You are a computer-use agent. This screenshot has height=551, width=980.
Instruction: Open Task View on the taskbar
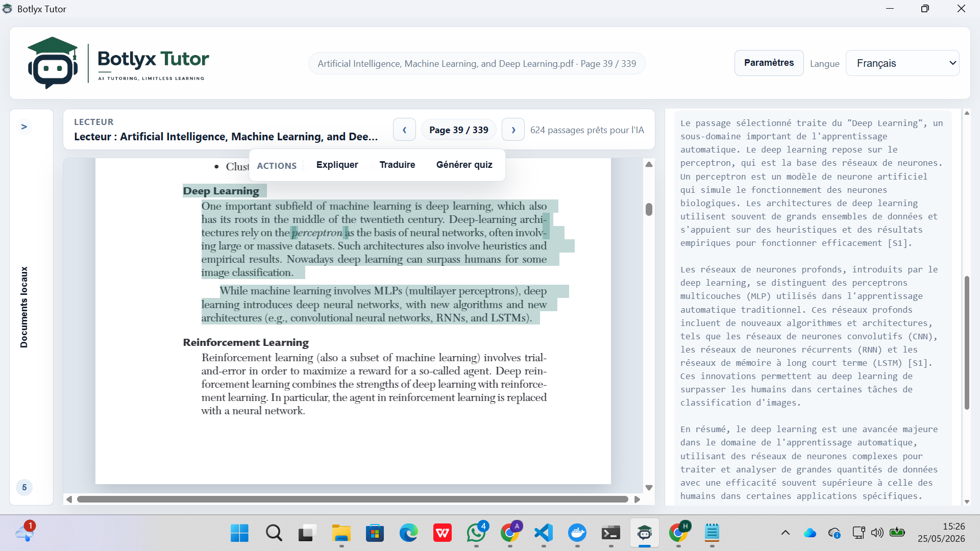tap(307, 533)
